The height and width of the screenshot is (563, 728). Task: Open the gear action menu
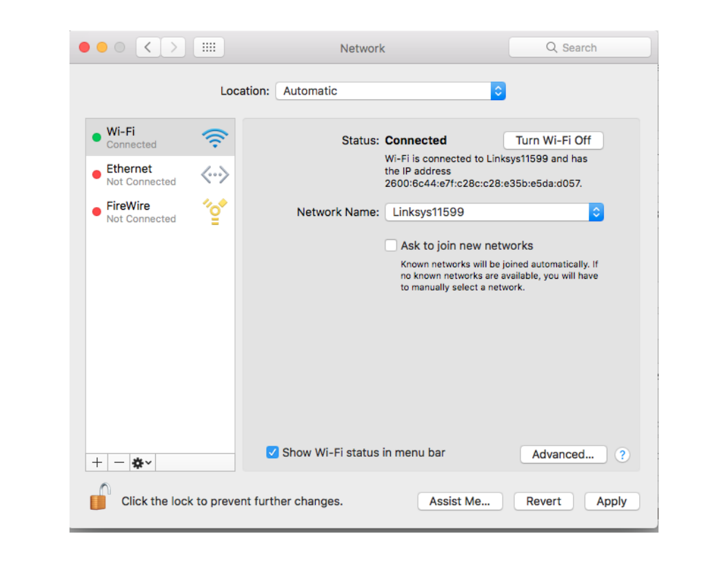[x=142, y=462]
